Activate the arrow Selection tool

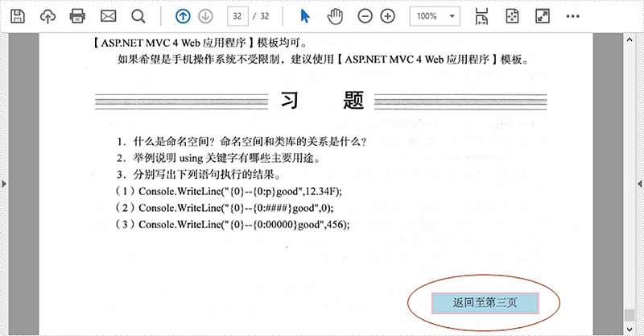click(x=305, y=16)
